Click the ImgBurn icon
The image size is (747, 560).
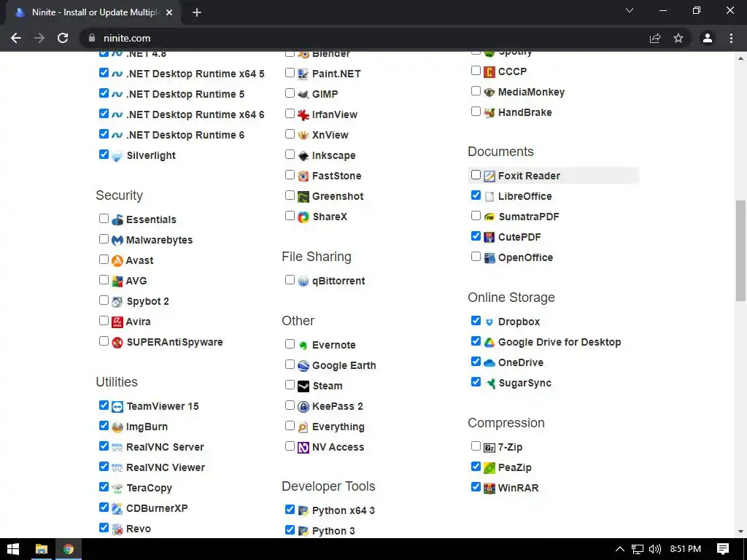pyautogui.click(x=117, y=427)
